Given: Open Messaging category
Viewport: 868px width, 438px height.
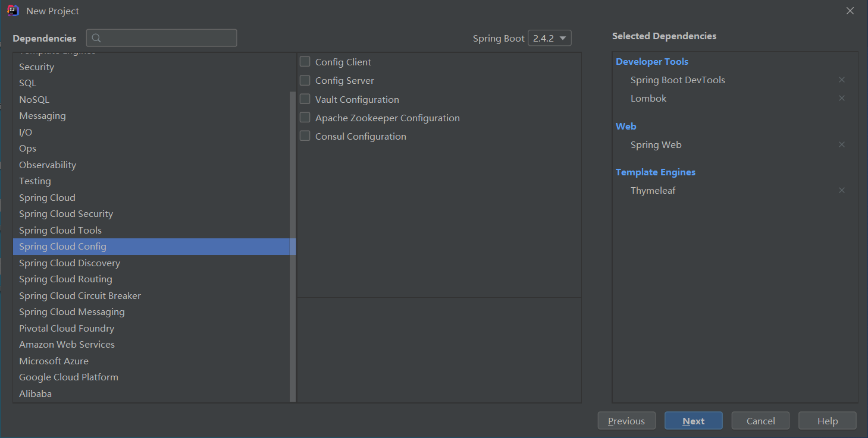Looking at the screenshot, I should tap(151, 116).
